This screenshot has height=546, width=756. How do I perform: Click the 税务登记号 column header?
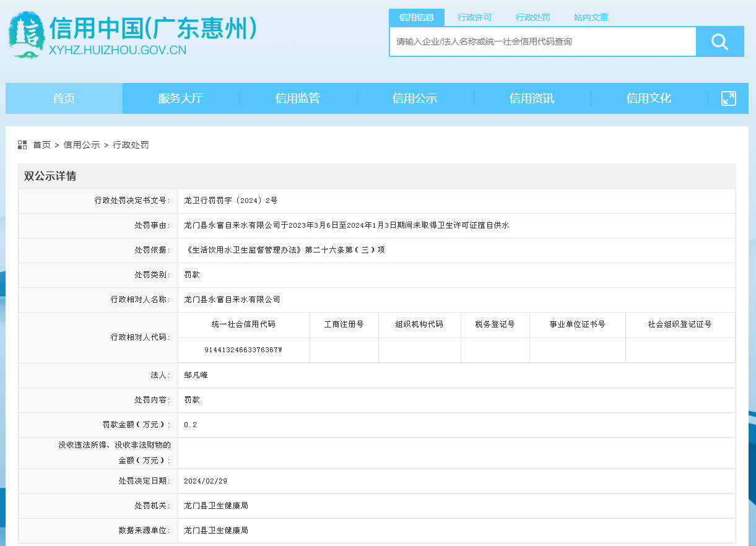pos(495,324)
